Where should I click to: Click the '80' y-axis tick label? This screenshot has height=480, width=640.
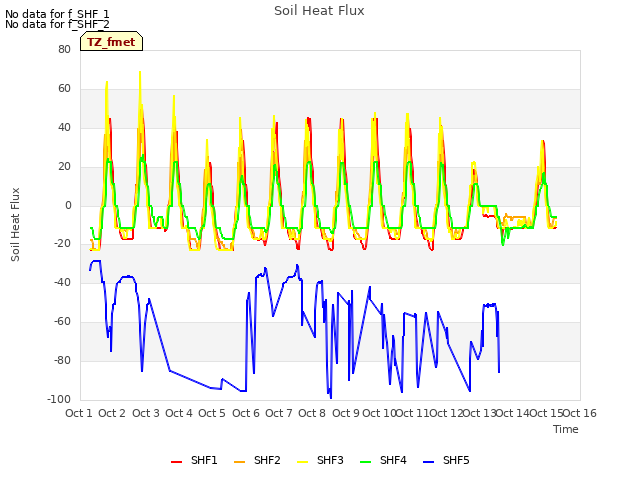tap(64, 49)
